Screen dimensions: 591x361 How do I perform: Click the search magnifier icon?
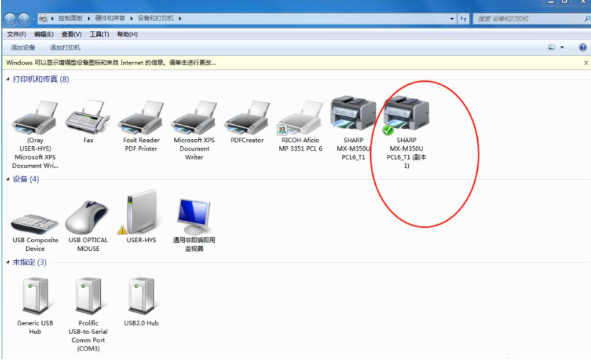(x=587, y=18)
